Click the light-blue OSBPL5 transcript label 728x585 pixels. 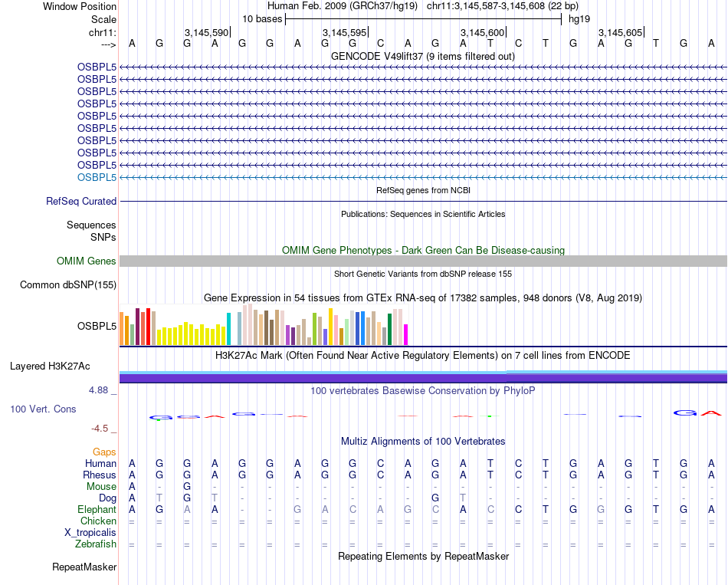(97, 178)
